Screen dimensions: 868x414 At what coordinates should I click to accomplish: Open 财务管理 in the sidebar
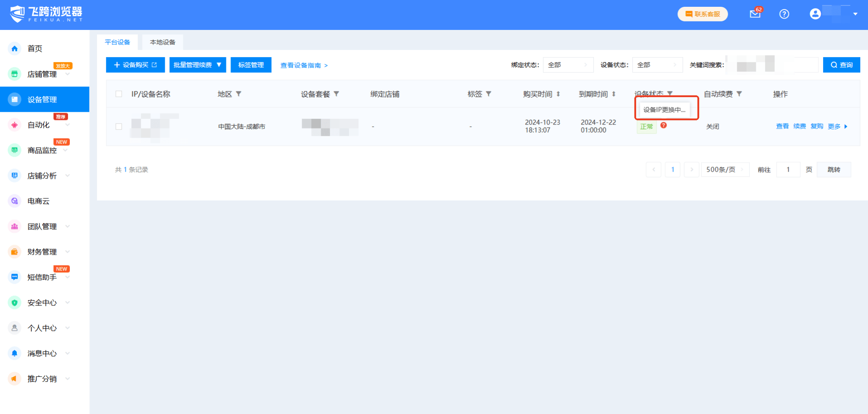[x=41, y=251]
